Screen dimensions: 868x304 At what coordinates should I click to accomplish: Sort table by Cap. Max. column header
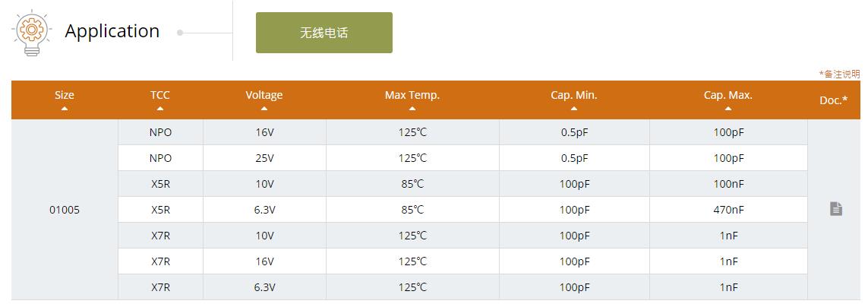tap(728, 95)
